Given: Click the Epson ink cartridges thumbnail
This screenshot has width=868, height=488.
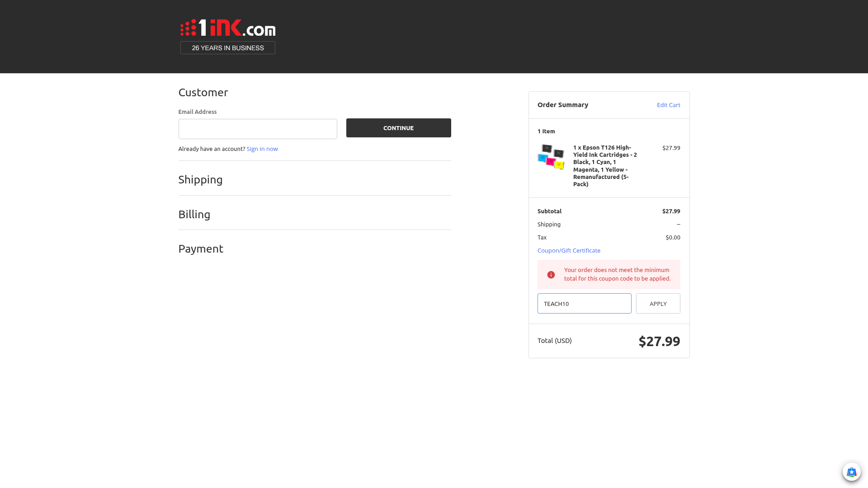Looking at the screenshot, I should (551, 157).
